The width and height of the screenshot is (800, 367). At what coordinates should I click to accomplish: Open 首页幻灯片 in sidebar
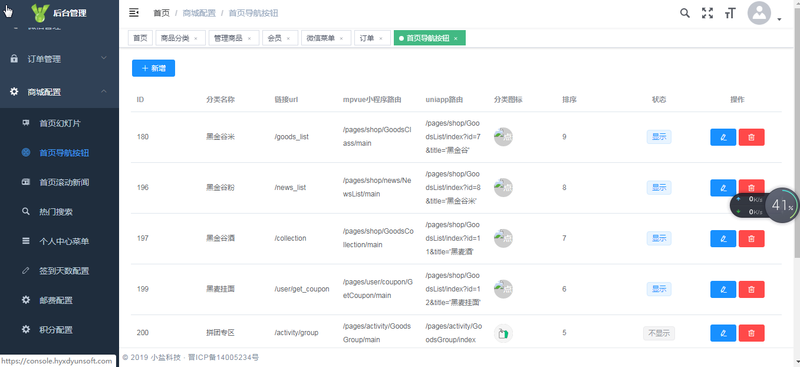[59, 124]
